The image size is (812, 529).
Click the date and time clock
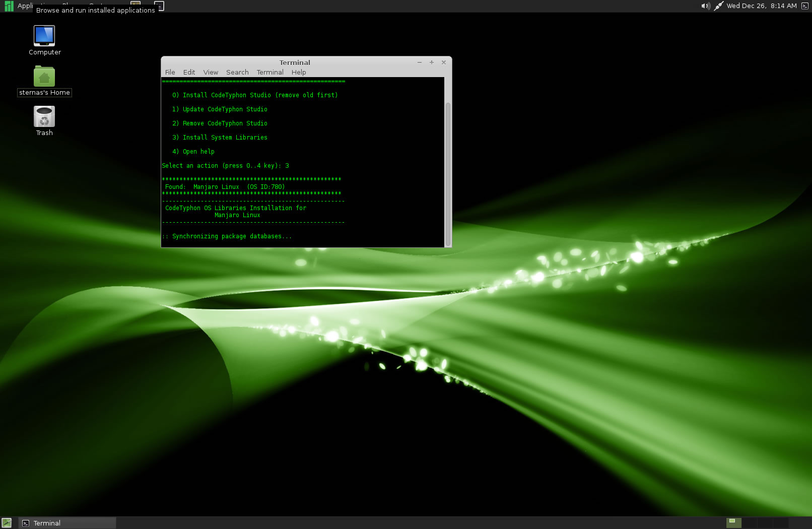(x=762, y=6)
